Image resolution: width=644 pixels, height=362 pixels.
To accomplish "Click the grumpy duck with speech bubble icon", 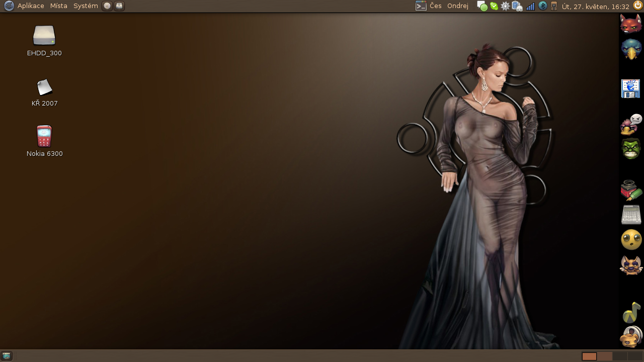I will [x=631, y=125].
